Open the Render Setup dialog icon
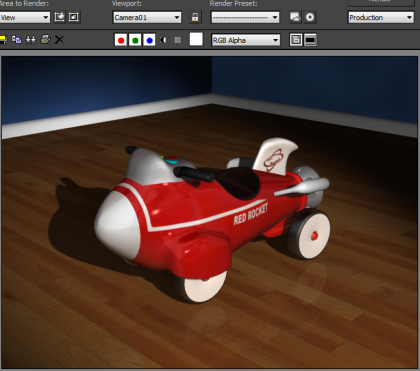Viewport: 420px width, 371px height. click(x=295, y=17)
